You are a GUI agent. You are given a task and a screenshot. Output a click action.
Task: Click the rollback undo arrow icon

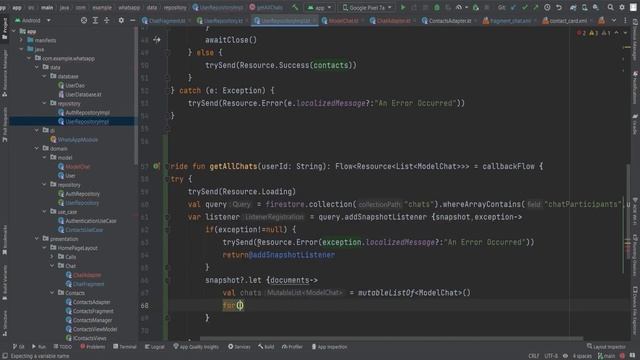coord(558,7)
